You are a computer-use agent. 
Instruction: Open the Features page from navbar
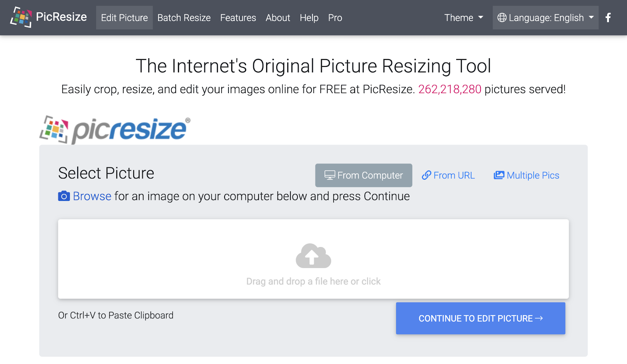(238, 18)
